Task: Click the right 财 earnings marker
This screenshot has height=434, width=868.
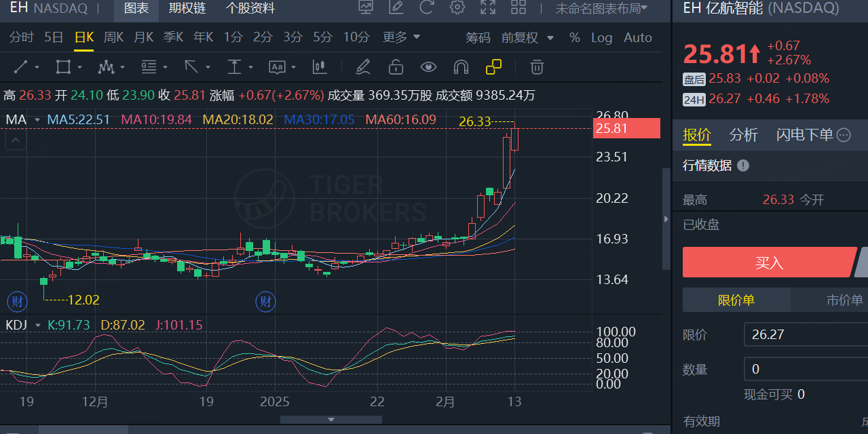Action: 265,300
